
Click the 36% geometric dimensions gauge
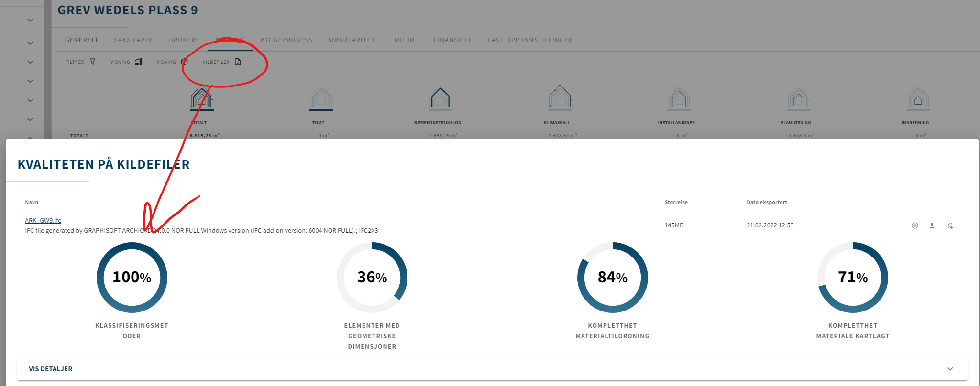(x=372, y=278)
